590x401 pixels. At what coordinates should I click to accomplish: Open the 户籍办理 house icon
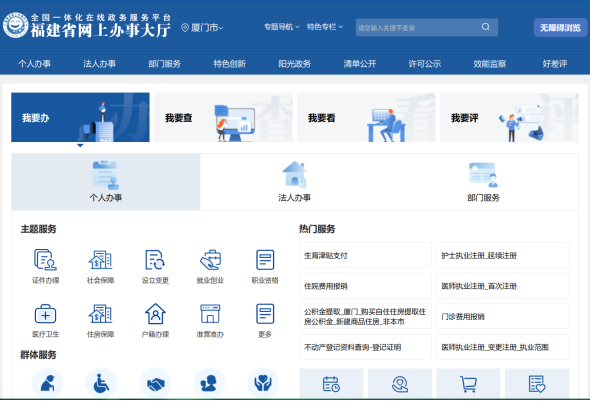(x=155, y=314)
